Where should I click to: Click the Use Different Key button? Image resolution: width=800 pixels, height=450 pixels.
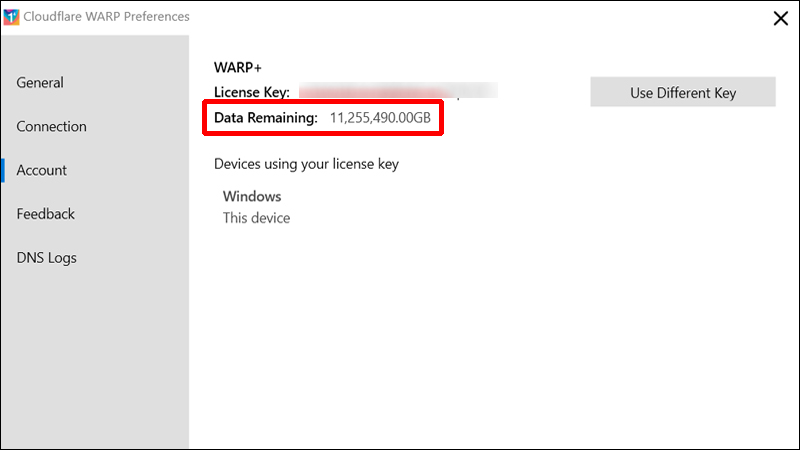tap(683, 92)
